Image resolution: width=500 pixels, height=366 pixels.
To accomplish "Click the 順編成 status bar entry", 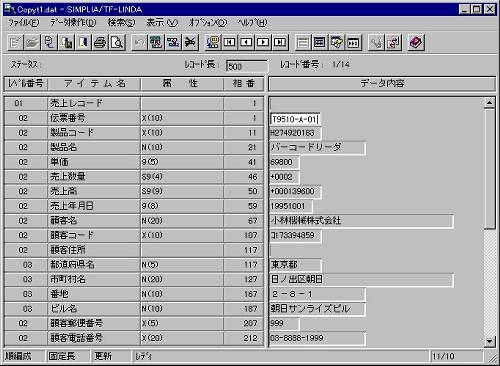I will (23, 356).
